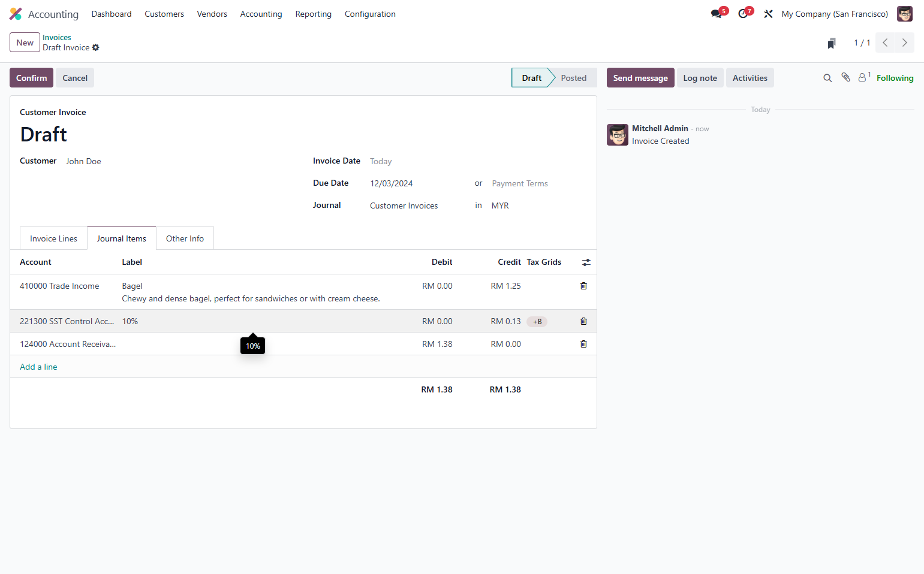Delete the Trade Income journal line

(583, 286)
